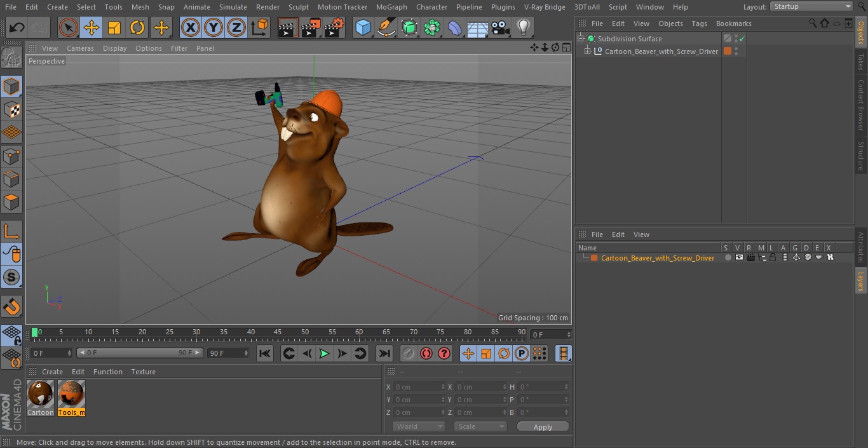The width and height of the screenshot is (868, 448).
Task: Click the coordinate system icon
Action: coord(260,27)
